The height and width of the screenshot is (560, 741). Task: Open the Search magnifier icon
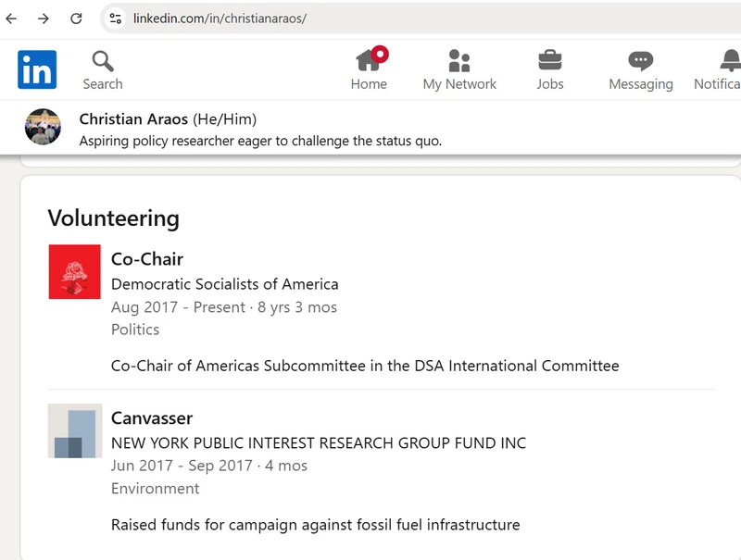click(103, 61)
